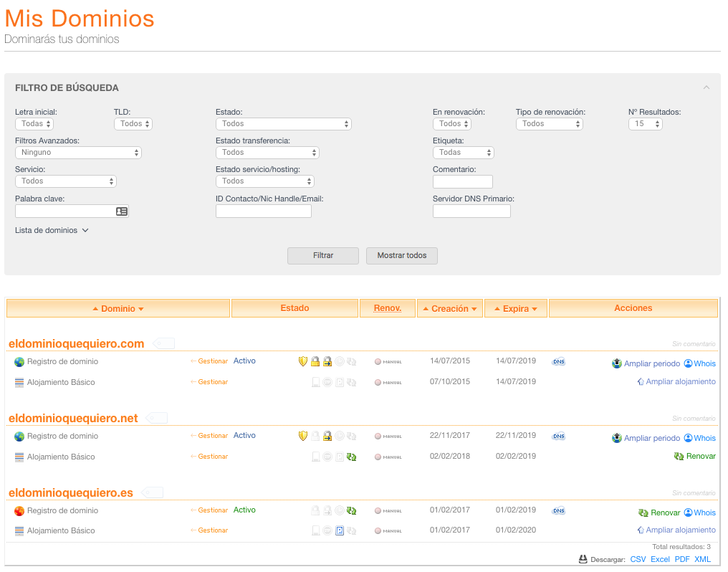The height and width of the screenshot is (572, 728).
Task: Click the Renov. column header link
Action: 388,308
